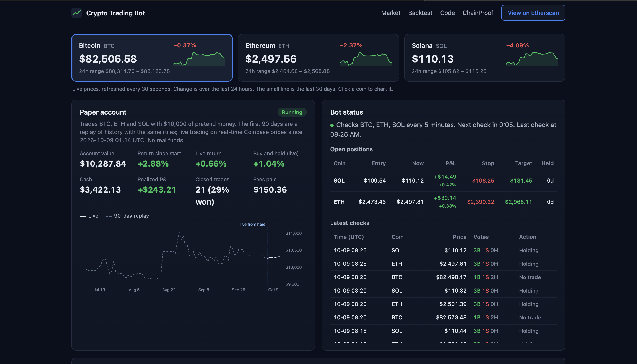Select the Ethereum ETH price card
The width and height of the screenshot is (637, 364).
[318, 58]
